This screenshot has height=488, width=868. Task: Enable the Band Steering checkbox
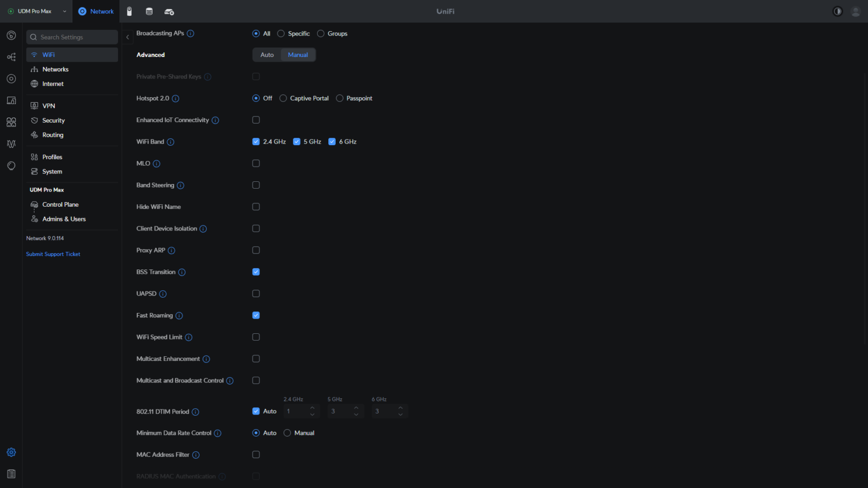(x=256, y=185)
